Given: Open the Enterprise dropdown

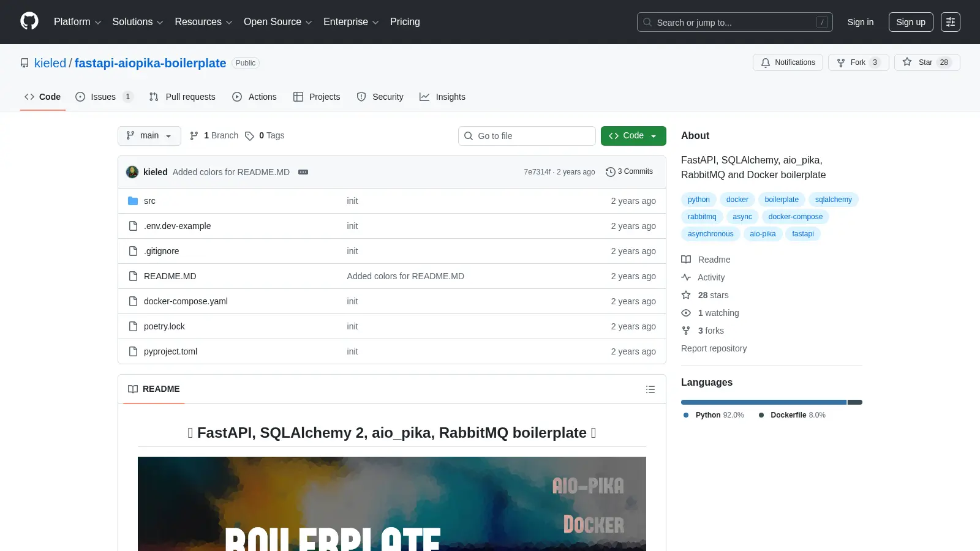Looking at the screenshot, I should 351,22.
